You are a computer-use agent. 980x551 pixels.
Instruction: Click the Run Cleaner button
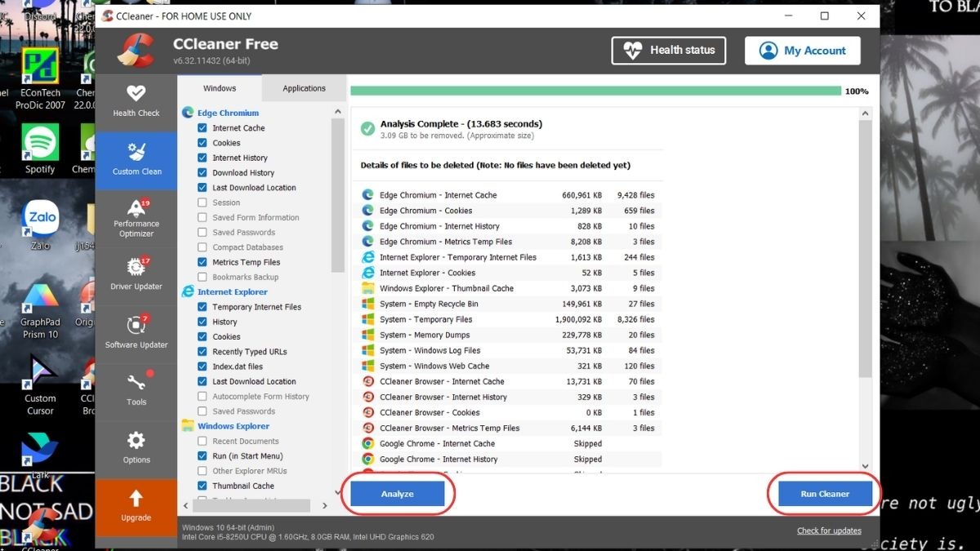pyautogui.click(x=825, y=494)
